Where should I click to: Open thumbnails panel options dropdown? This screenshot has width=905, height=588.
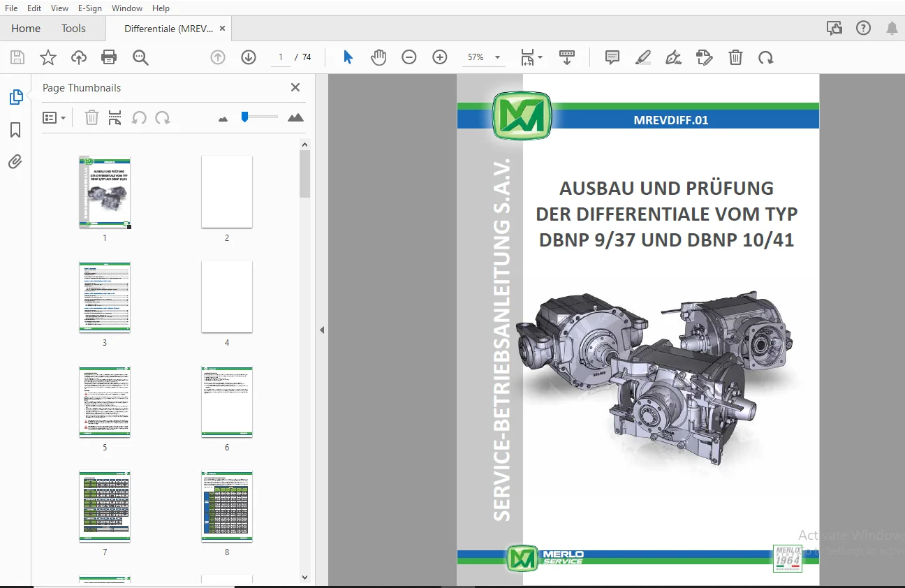click(54, 118)
